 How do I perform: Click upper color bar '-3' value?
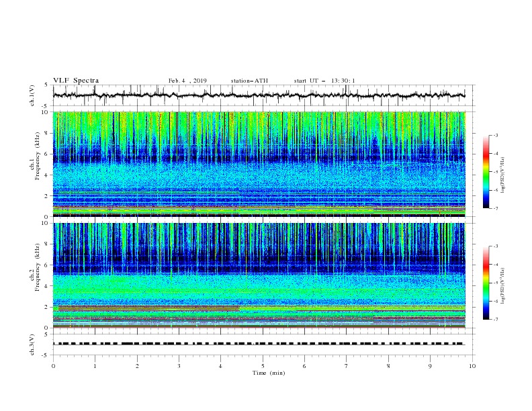[495, 135]
